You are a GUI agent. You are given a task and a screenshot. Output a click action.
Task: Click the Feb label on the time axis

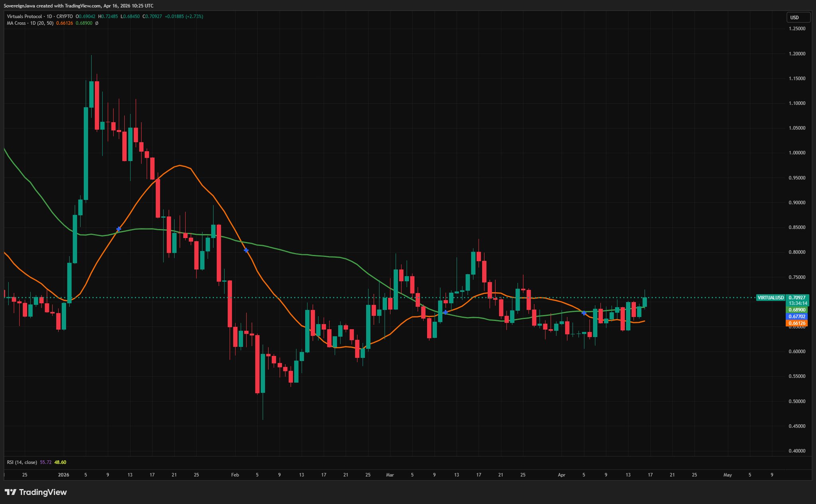(235, 475)
